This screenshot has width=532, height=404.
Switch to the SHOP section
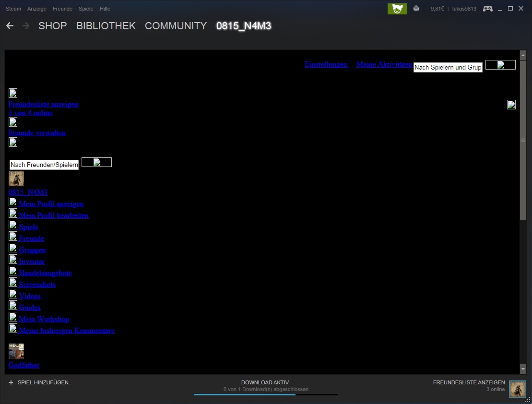click(x=53, y=26)
